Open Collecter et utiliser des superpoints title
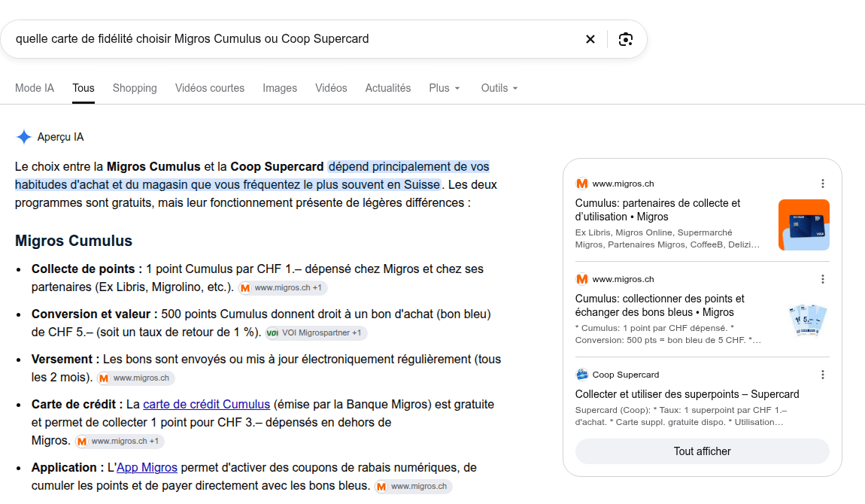Screen dimensions: 865x504 pos(687,394)
